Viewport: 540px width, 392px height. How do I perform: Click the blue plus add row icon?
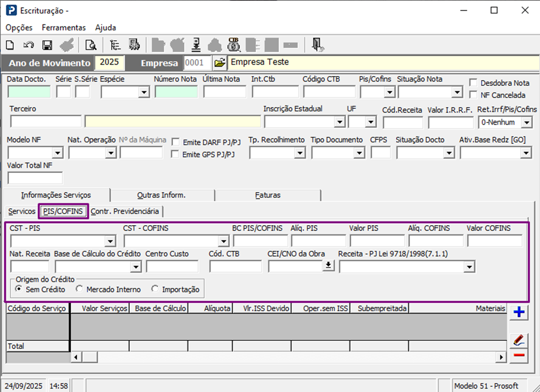(x=518, y=312)
